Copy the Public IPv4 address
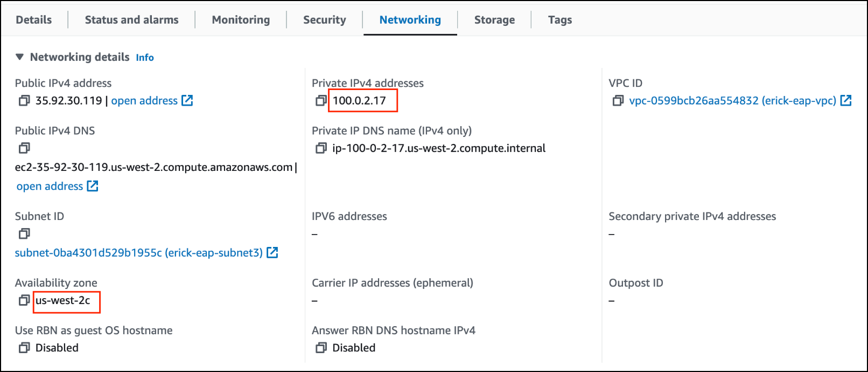The width and height of the screenshot is (868, 372). (24, 100)
